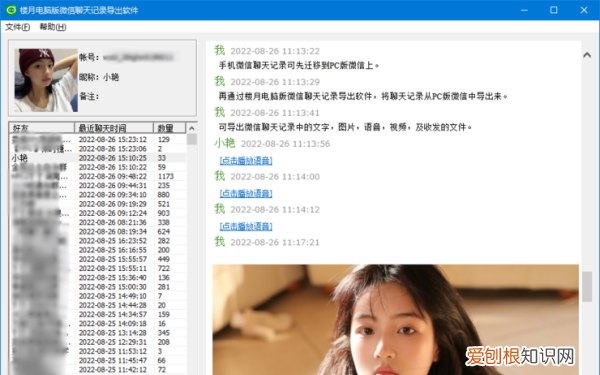This screenshot has height=375, width=600.
Task: Open the 帮助(H) menu
Action: click(x=53, y=27)
